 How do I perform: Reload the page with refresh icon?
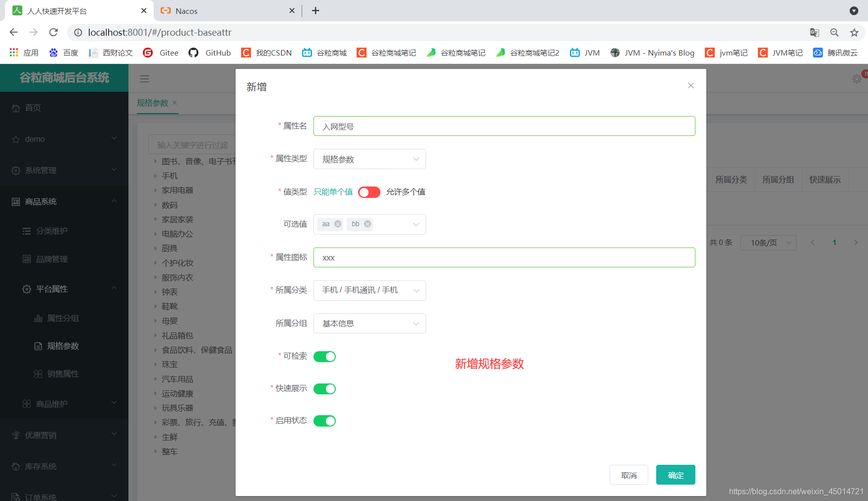54,32
